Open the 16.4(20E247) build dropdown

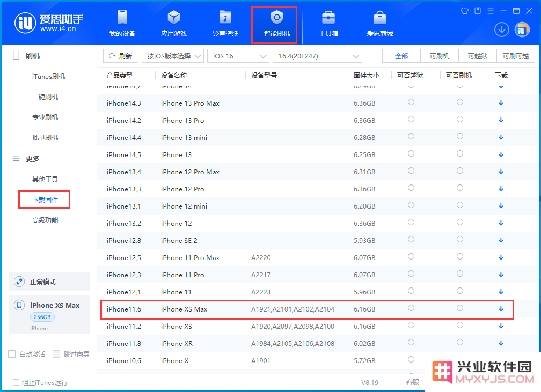tap(317, 56)
